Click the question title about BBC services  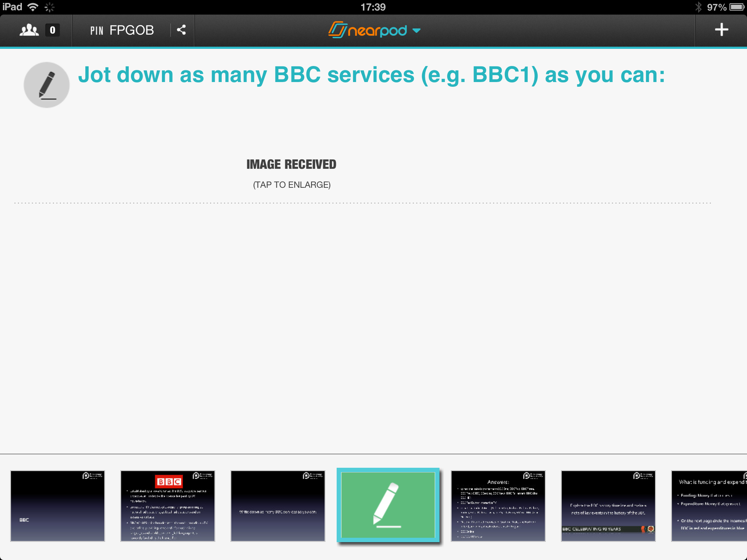371,75
